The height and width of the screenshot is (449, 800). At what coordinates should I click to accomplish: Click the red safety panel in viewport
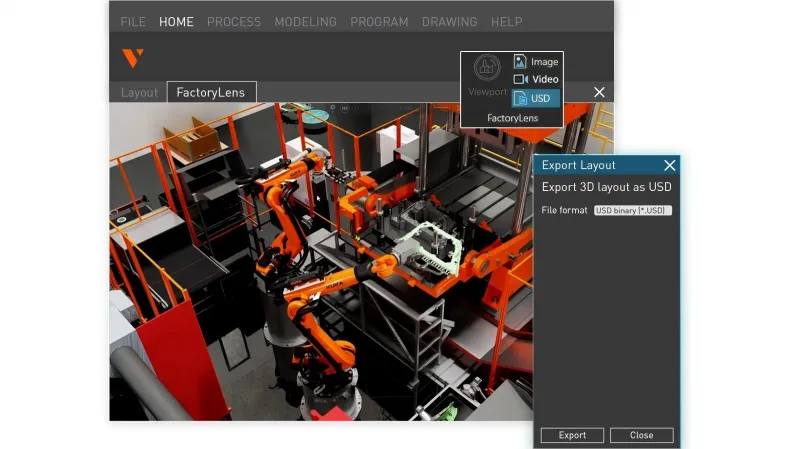(x=181, y=360)
